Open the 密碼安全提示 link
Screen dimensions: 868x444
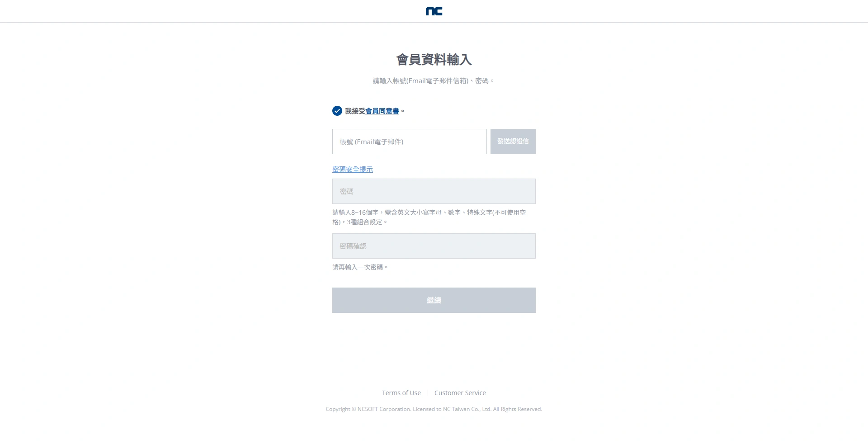[353, 169]
